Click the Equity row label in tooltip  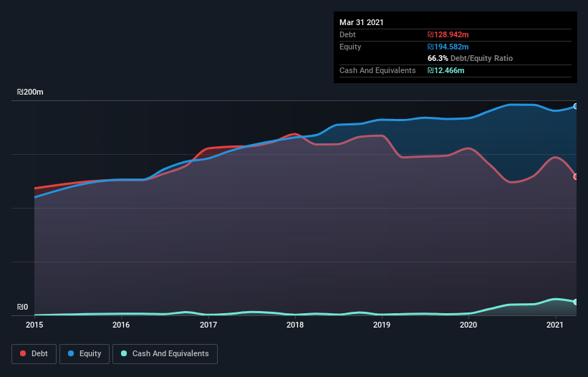click(x=350, y=47)
